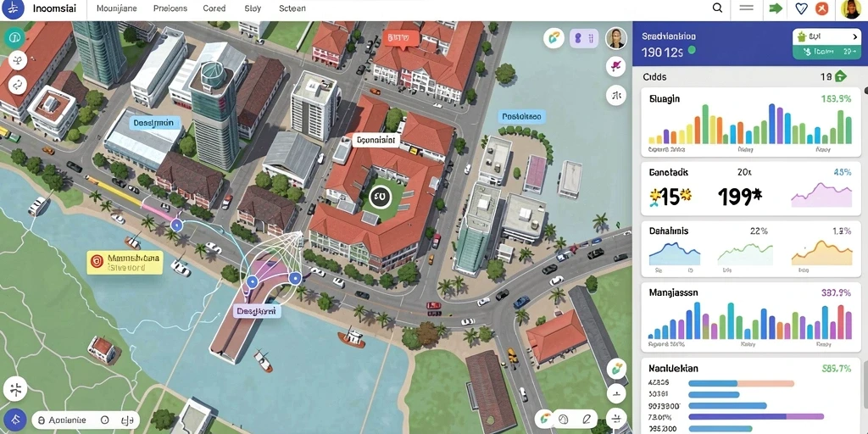Click the teal circular icon at top-left of map

[15, 37]
